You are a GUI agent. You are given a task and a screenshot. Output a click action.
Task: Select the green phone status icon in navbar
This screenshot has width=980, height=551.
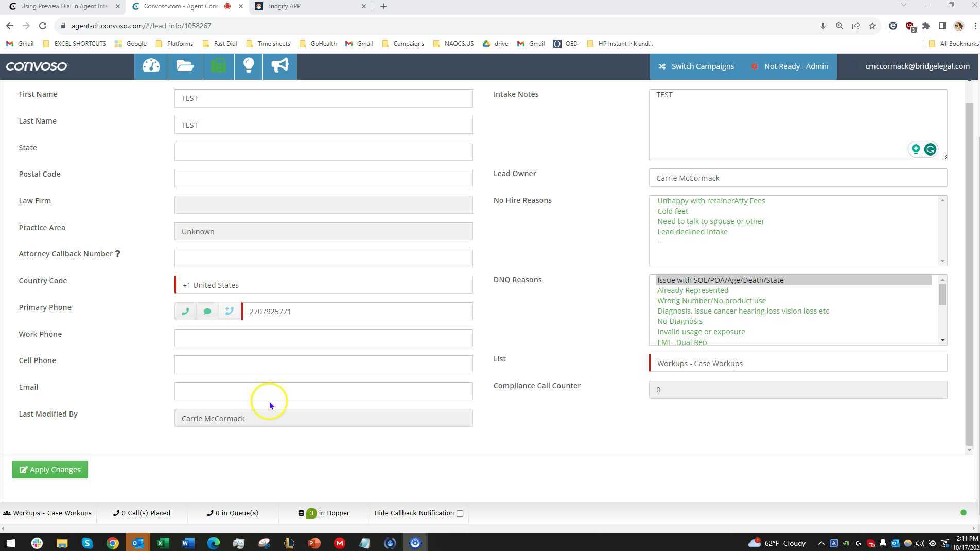[218, 66]
